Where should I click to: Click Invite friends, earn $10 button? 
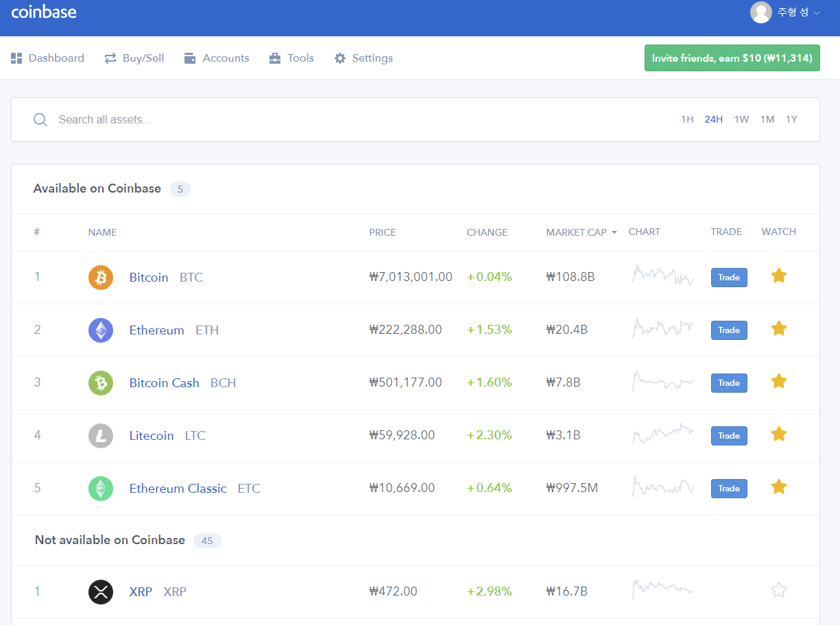tap(732, 58)
